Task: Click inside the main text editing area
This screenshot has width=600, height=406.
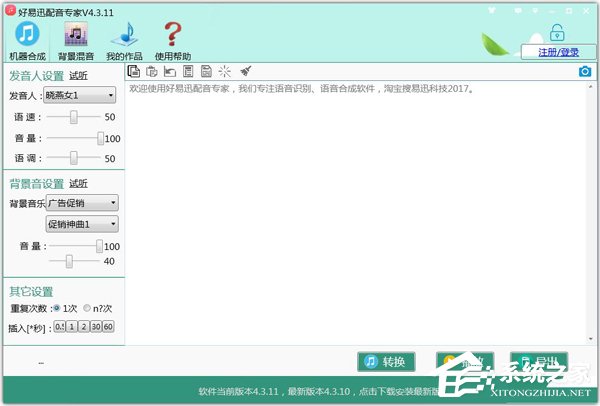Action: [356, 214]
